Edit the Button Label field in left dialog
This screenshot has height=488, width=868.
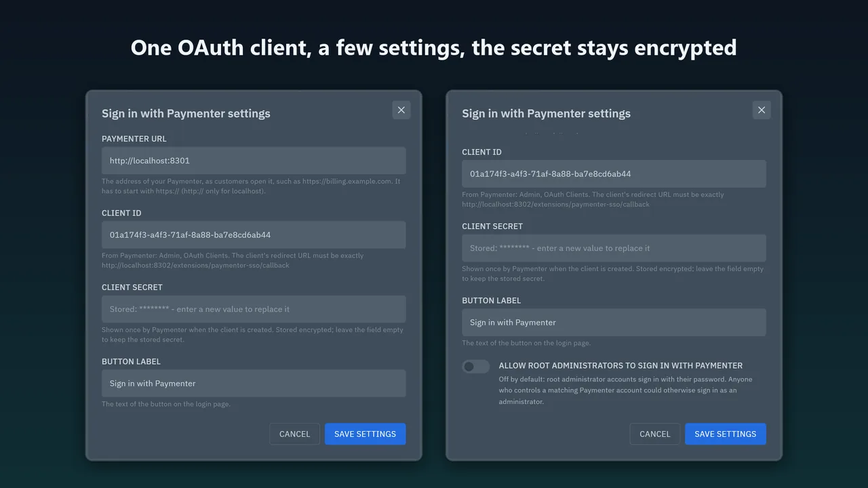254,384
